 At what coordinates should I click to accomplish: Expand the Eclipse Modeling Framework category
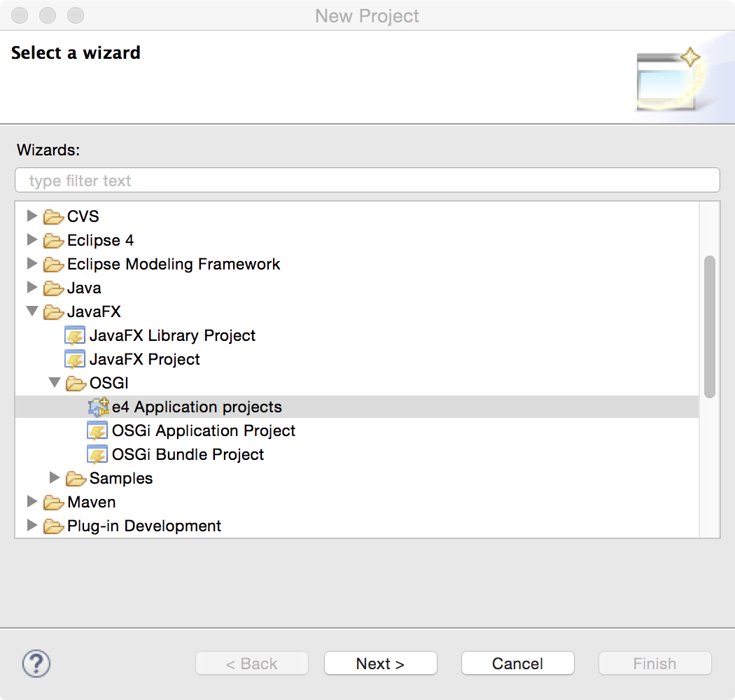(31, 264)
